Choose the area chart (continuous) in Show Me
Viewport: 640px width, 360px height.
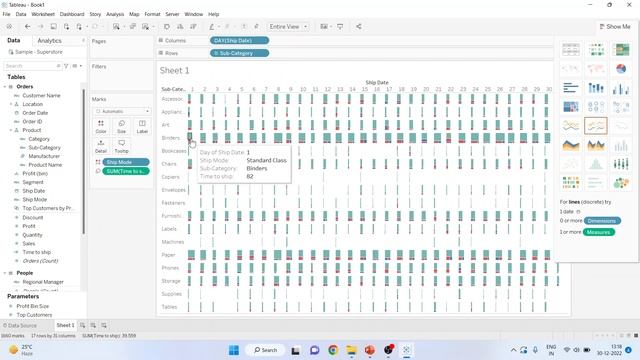click(x=571, y=145)
